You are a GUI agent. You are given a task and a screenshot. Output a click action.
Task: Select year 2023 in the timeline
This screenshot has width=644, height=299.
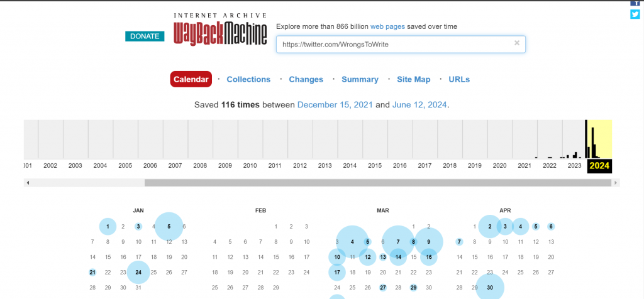coord(574,166)
